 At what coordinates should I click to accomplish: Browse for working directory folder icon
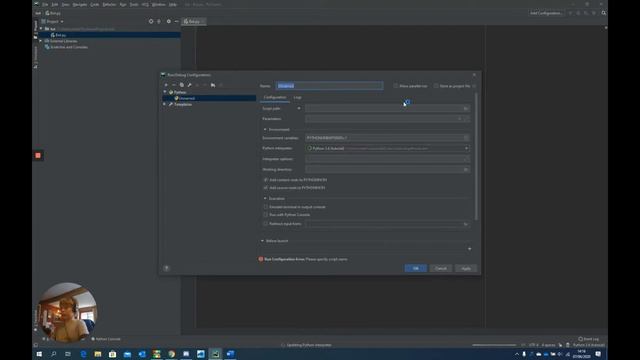pyautogui.click(x=466, y=169)
